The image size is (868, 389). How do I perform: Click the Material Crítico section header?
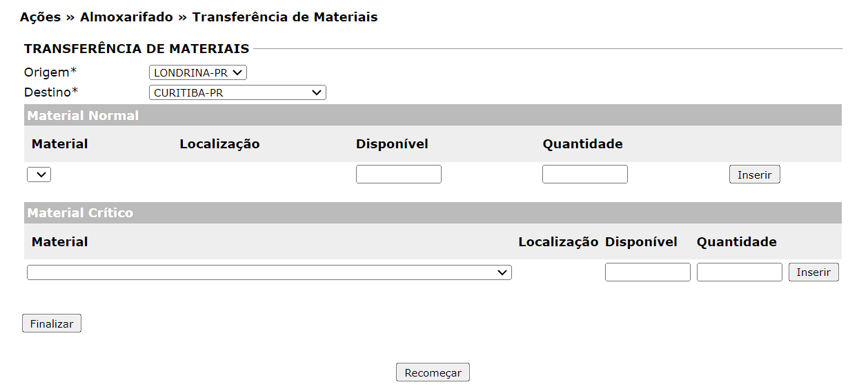tap(80, 213)
